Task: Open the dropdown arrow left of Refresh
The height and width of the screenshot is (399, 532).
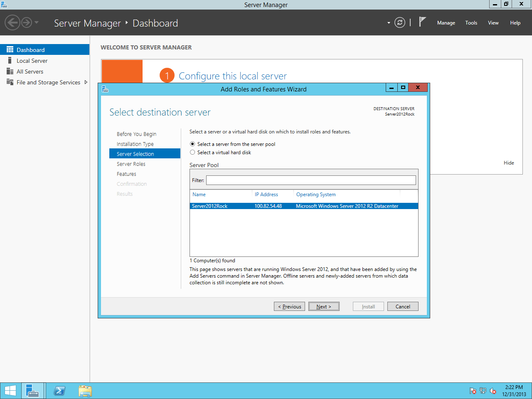Action: click(x=389, y=23)
